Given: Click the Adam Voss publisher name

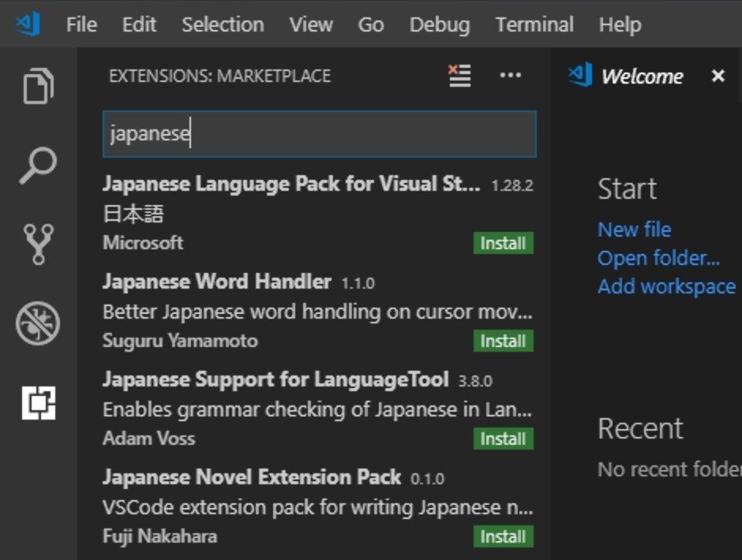Looking at the screenshot, I should click(149, 439).
